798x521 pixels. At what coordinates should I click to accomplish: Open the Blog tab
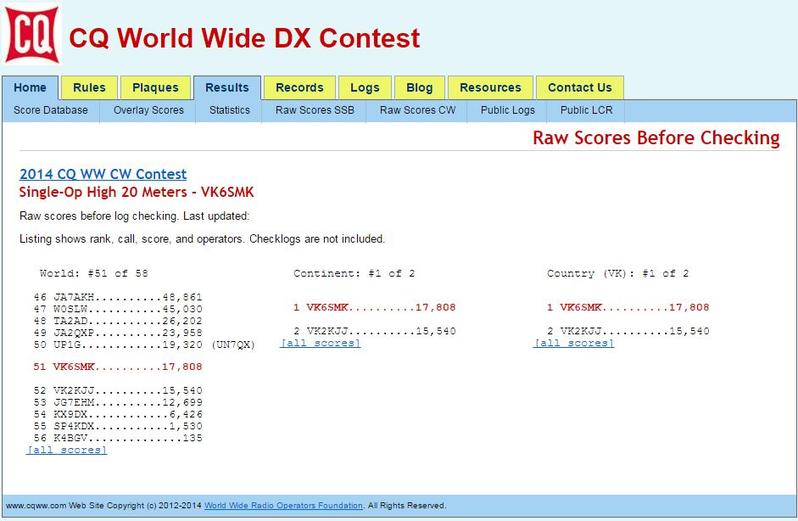coord(419,88)
